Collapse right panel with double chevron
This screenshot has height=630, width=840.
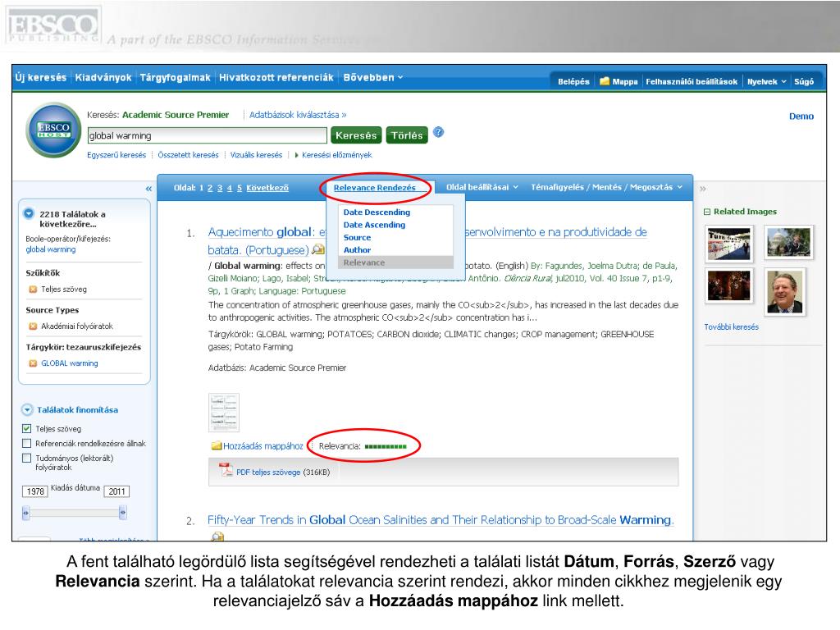click(x=703, y=189)
